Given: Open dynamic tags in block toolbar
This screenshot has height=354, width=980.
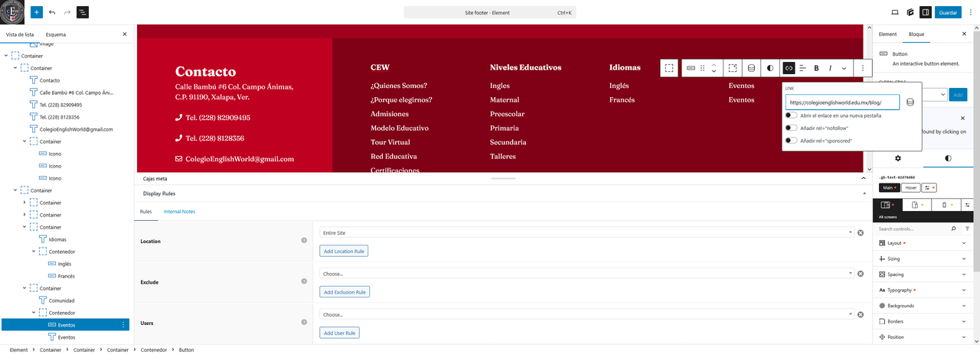Looking at the screenshot, I should [751, 68].
